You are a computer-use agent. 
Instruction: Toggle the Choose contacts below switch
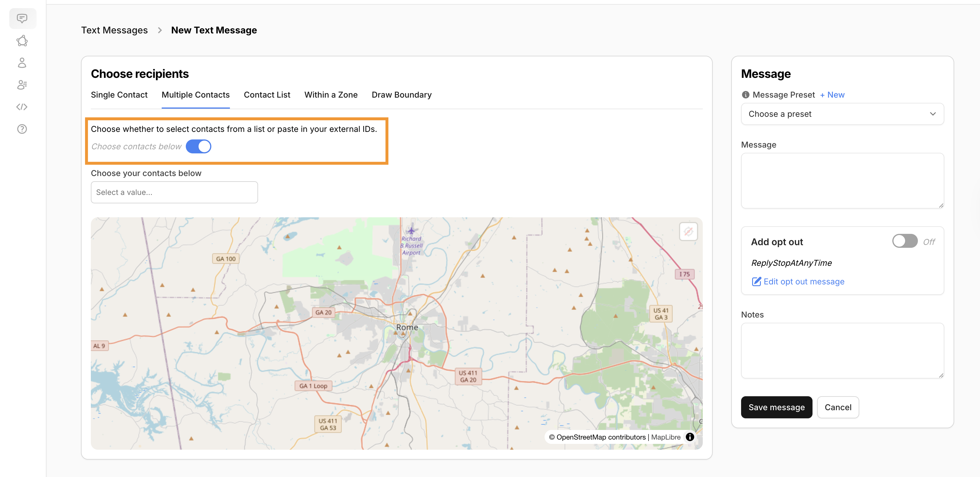click(198, 147)
